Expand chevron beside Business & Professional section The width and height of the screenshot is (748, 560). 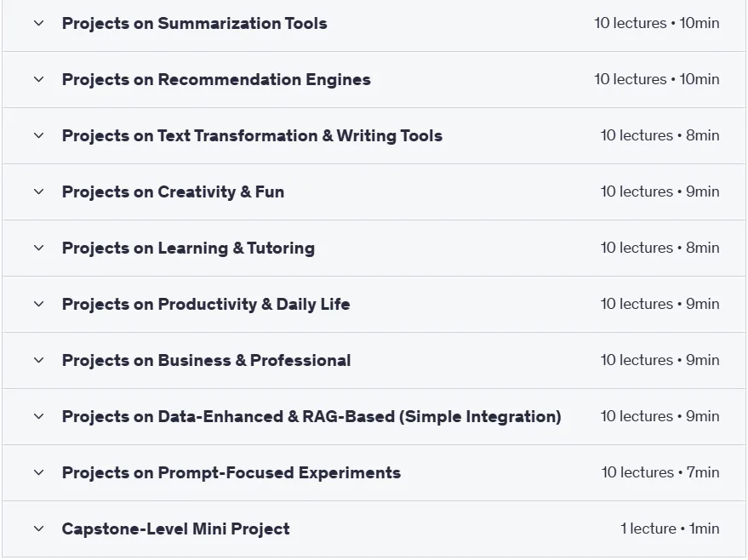tap(39, 360)
